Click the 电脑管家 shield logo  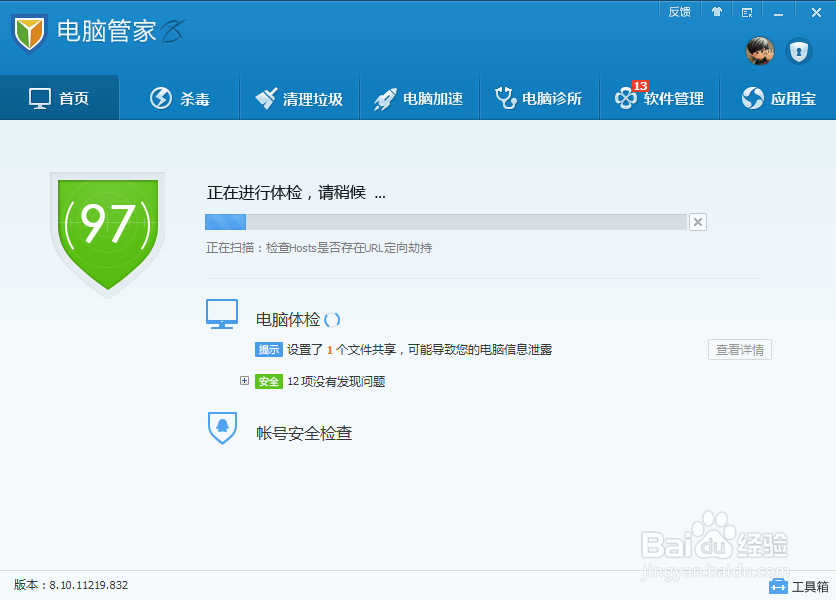[29, 34]
